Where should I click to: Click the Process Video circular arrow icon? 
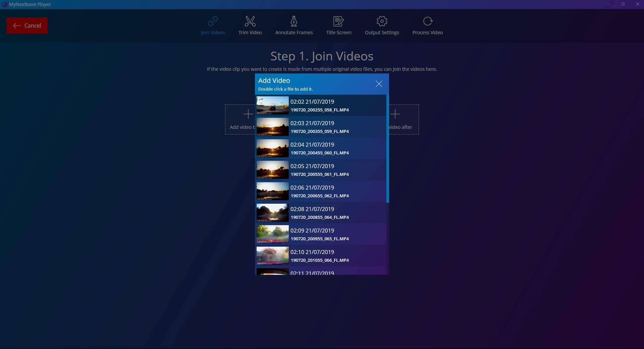pos(427,21)
